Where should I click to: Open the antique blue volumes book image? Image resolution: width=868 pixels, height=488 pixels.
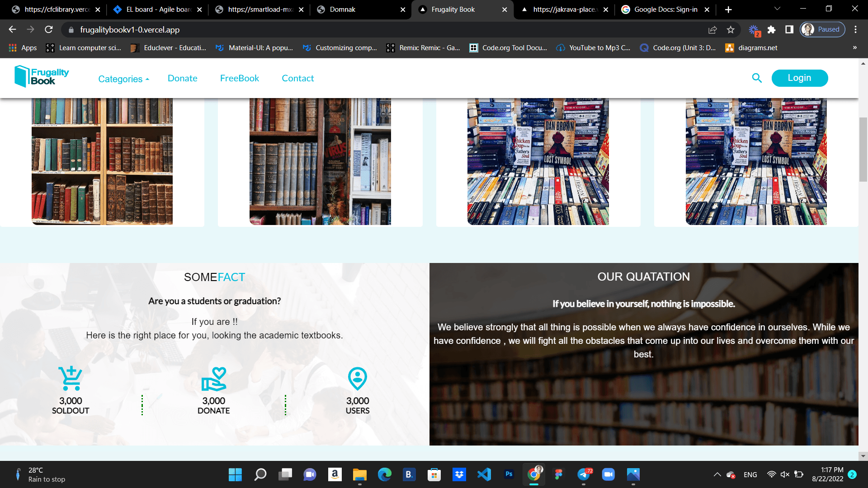320,161
